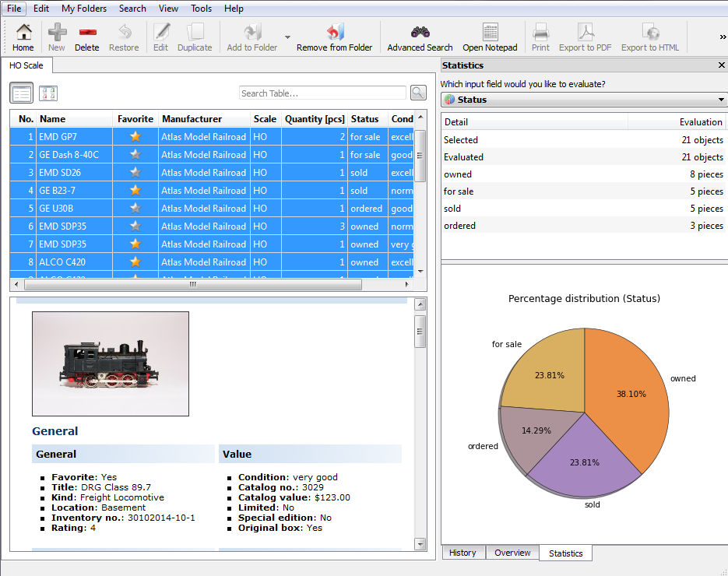Sort by Quantity [pcs] column header

click(x=315, y=119)
